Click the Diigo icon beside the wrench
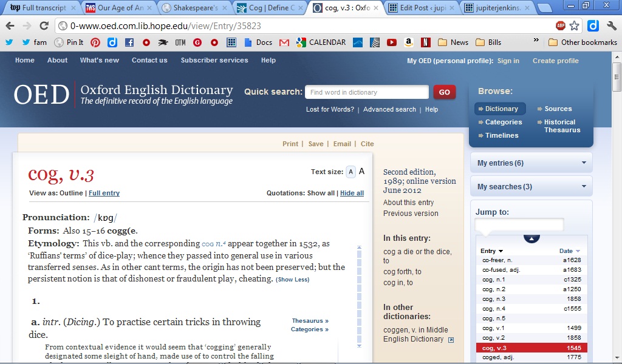This screenshot has width=622, height=364. point(593,26)
